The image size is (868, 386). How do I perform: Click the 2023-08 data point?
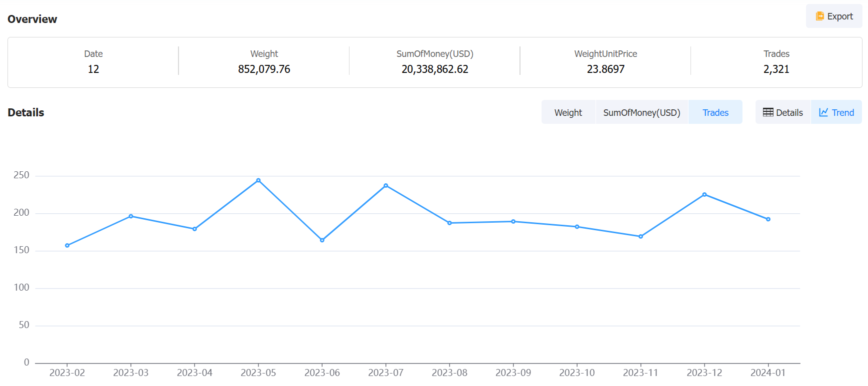[449, 223]
